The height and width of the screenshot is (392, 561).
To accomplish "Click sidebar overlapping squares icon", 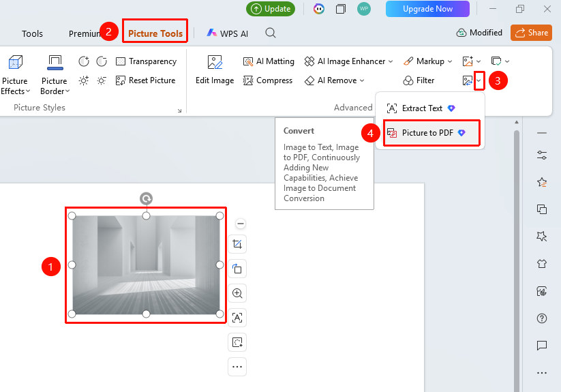I will (x=542, y=209).
